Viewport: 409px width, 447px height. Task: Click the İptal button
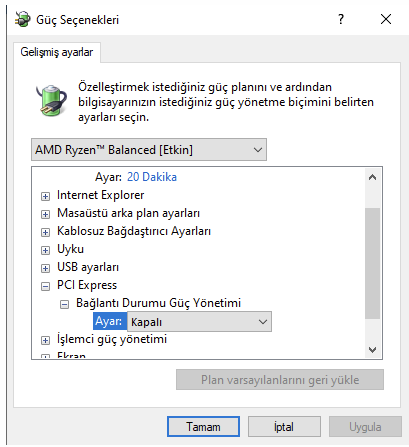(284, 427)
